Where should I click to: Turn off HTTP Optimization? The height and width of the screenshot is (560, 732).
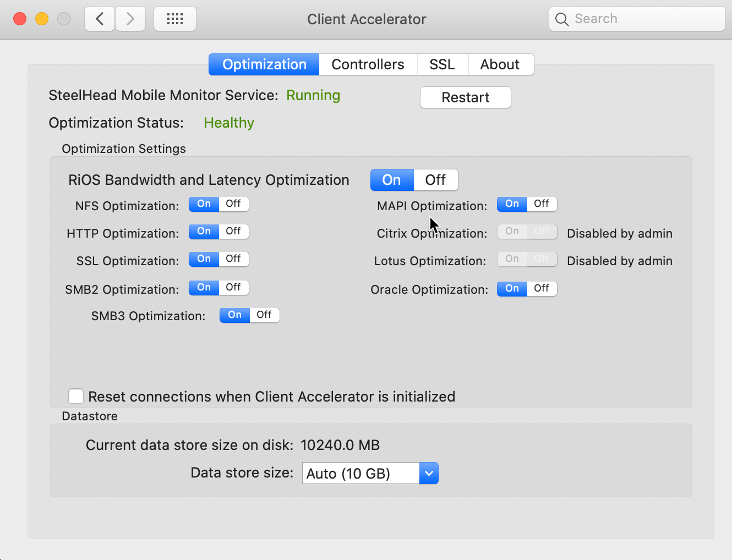pos(233,231)
